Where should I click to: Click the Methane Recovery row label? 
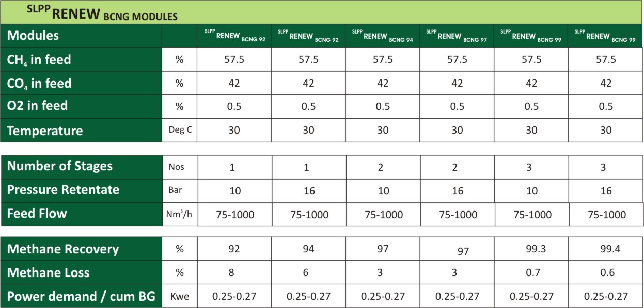point(63,249)
